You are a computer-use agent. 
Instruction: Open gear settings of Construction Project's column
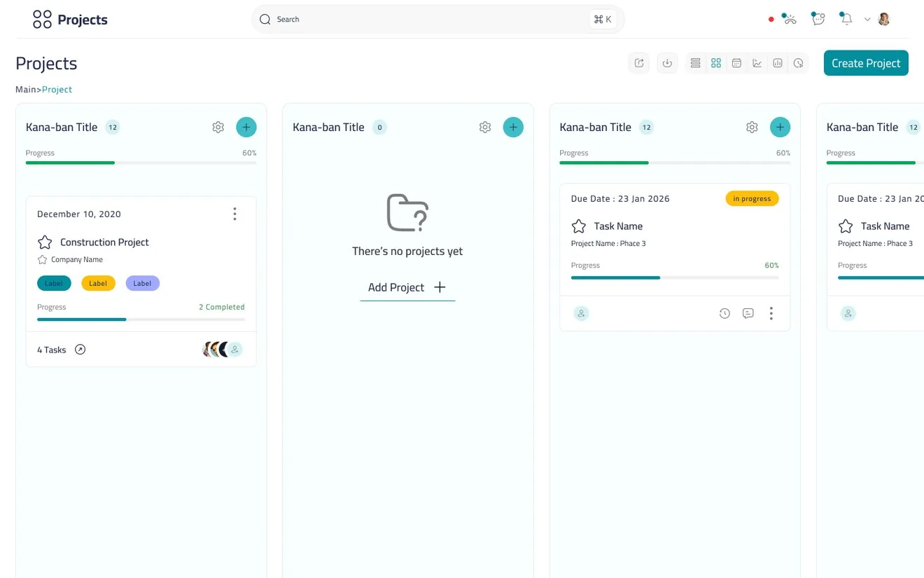(x=218, y=127)
